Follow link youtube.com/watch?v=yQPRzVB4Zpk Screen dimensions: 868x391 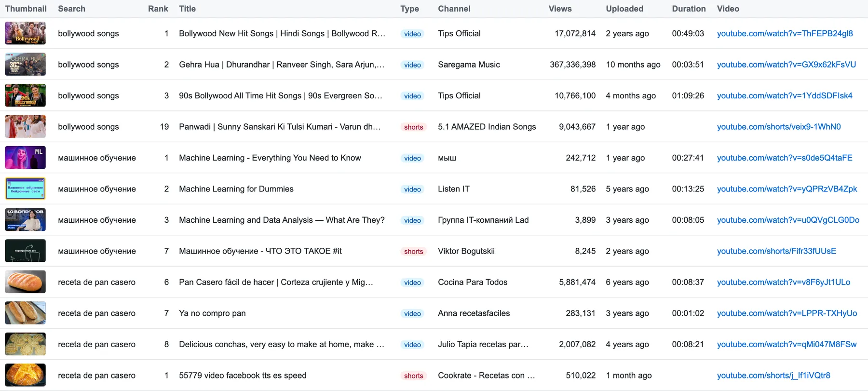(787, 189)
